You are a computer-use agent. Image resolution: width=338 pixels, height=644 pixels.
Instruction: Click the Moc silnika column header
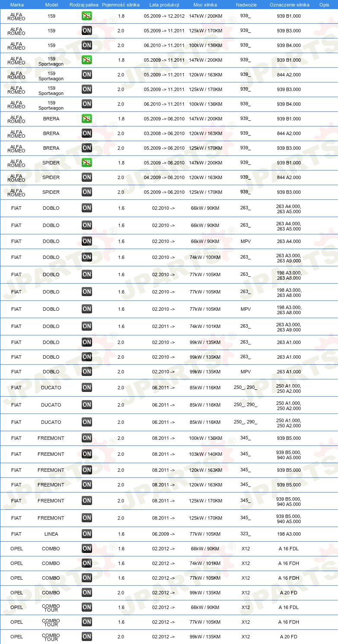(x=205, y=4)
